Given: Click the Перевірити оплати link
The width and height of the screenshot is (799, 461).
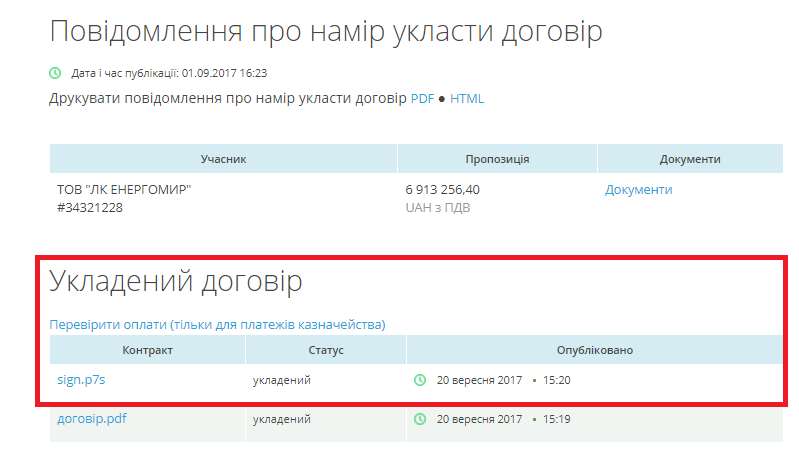Looking at the screenshot, I should [217, 324].
